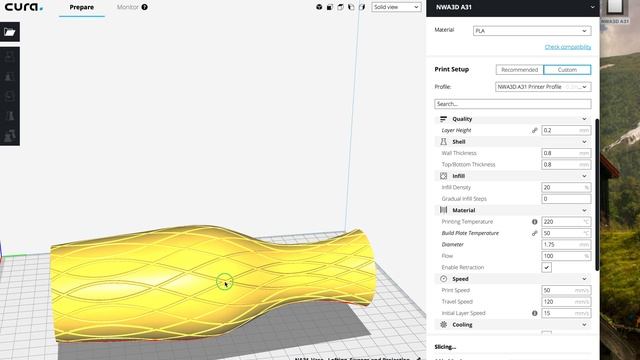Select Custom print setup mode
Image resolution: width=640 pixels, height=360 pixels.
[x=567, y=70]
